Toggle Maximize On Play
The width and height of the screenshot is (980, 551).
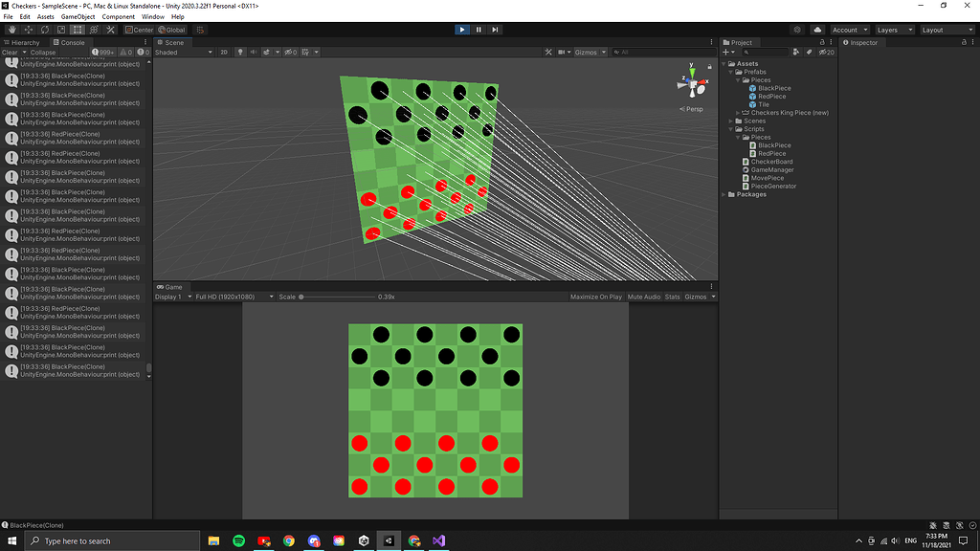pyautogui.click(x=595, y=297)
